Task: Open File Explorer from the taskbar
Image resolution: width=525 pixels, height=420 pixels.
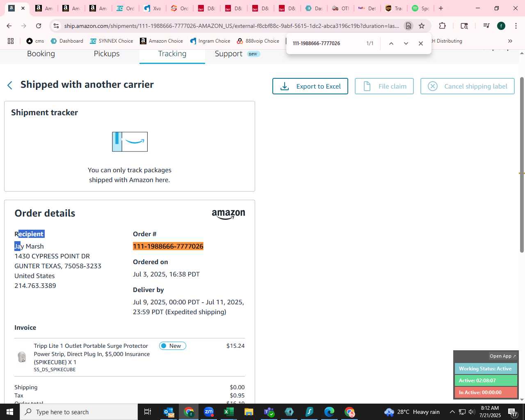Action: point(249,412)
